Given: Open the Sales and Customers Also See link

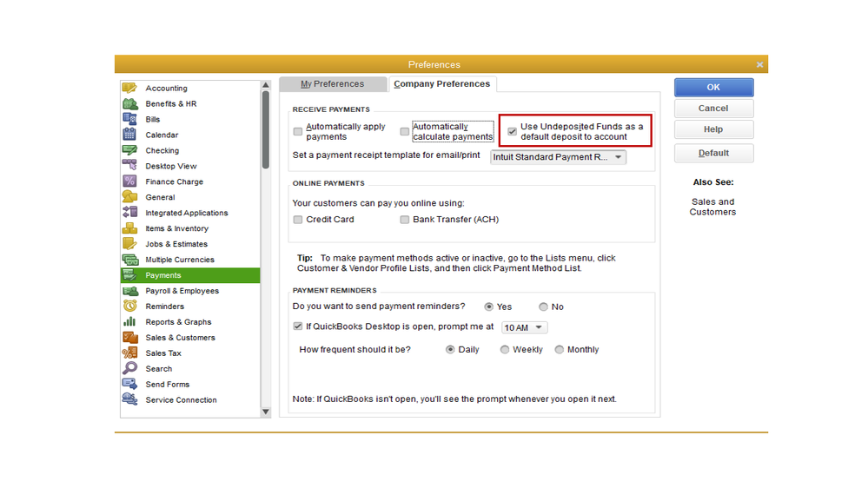Looking at the screenshot, I should [712, 207].
